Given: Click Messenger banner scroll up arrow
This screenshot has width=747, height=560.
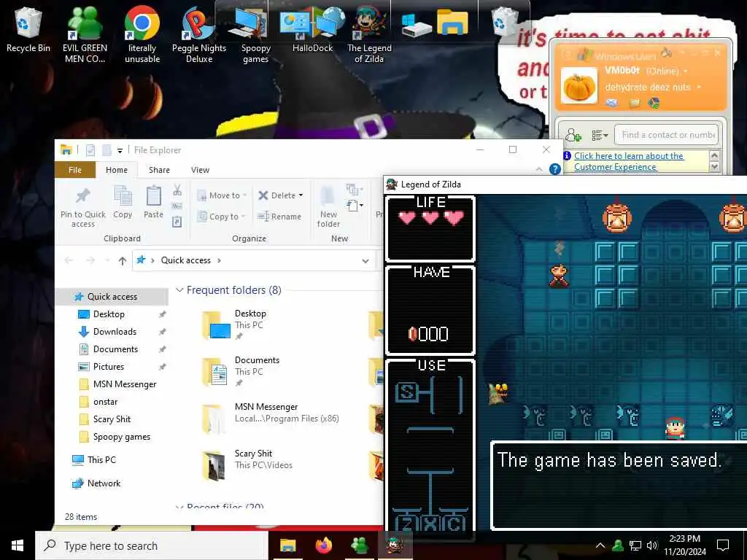Looking at the screenshot, I should click(714, 156).
